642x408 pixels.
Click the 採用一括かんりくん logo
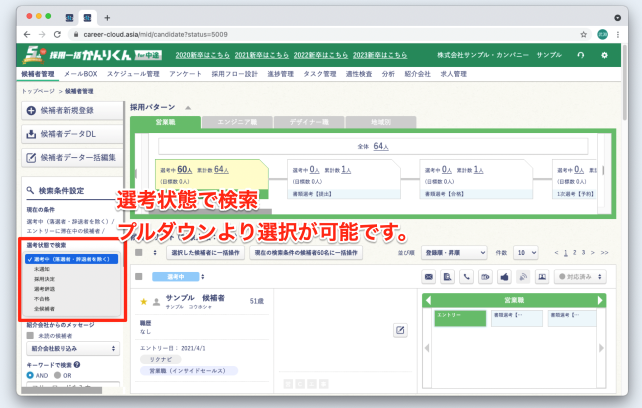coord(92,54)
